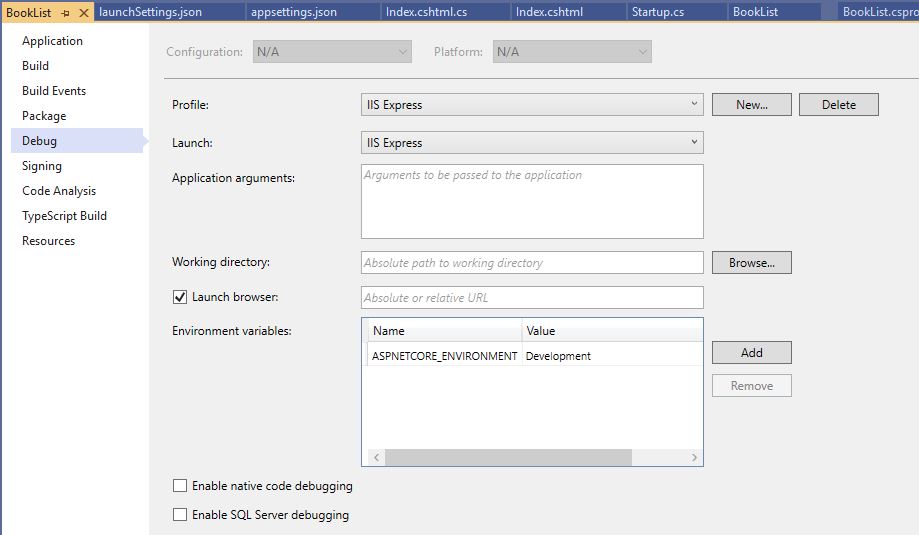Switch to the launchSettings.json tab

click(x=150, y=12)
